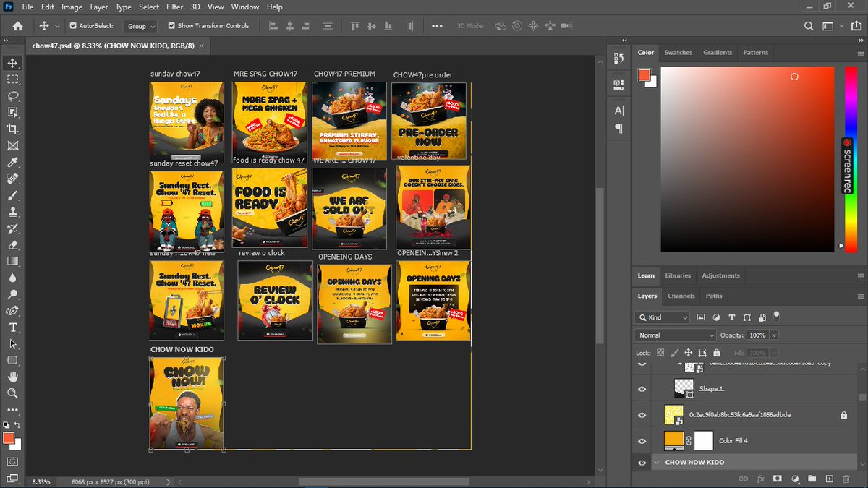Select the History Brush tool
The width and height of the screenshot is (868, 488).
13,229
